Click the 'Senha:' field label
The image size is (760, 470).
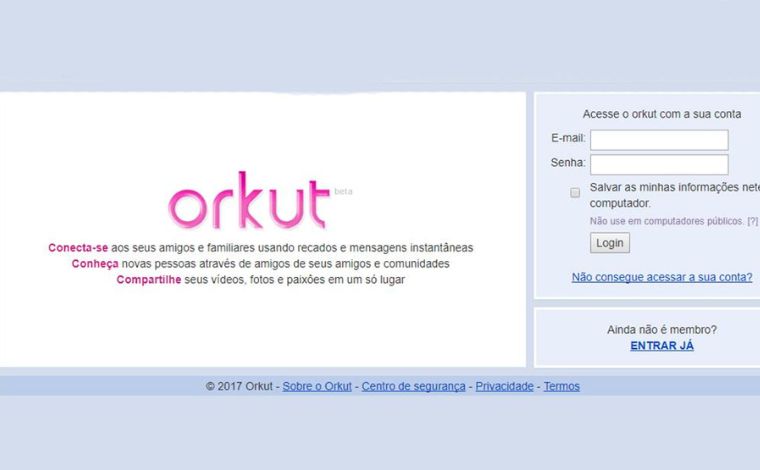pyautogui.click(x=568, y=163)
